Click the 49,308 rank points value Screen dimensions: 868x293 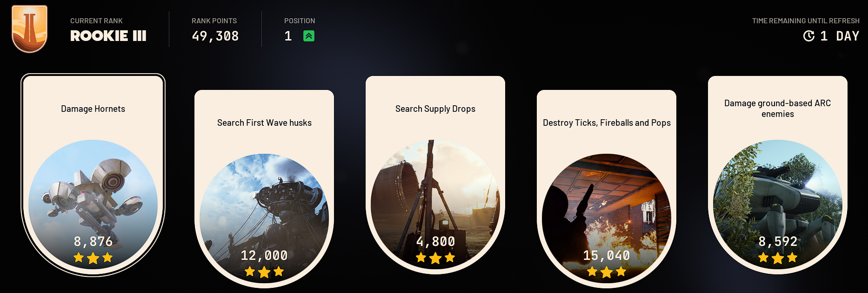click(215, 36)
